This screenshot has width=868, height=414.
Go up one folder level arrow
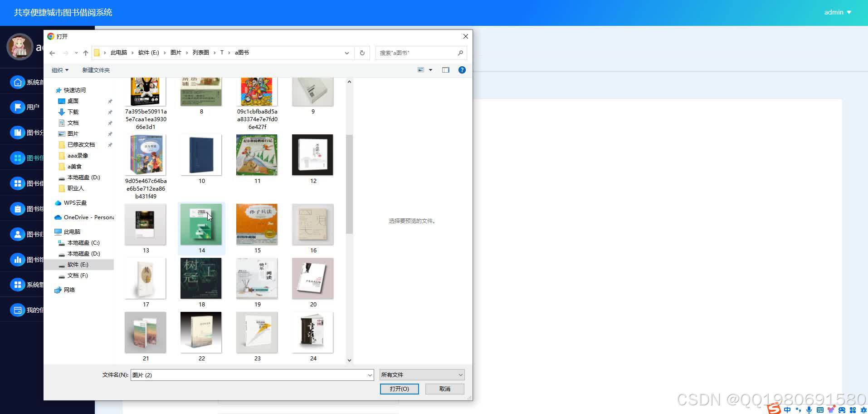(x=85, y=53)
